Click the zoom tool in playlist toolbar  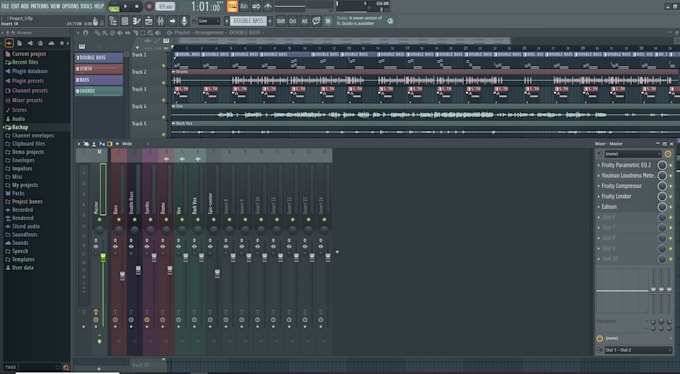150,33
